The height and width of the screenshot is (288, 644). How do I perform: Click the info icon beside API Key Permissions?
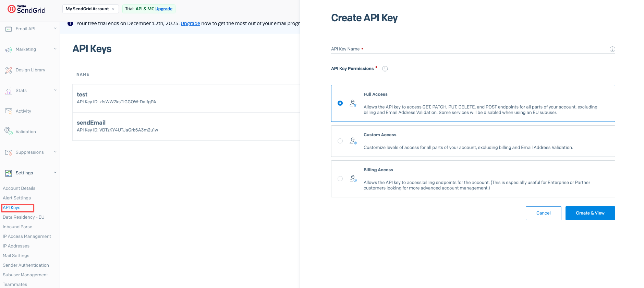point(385,69)
